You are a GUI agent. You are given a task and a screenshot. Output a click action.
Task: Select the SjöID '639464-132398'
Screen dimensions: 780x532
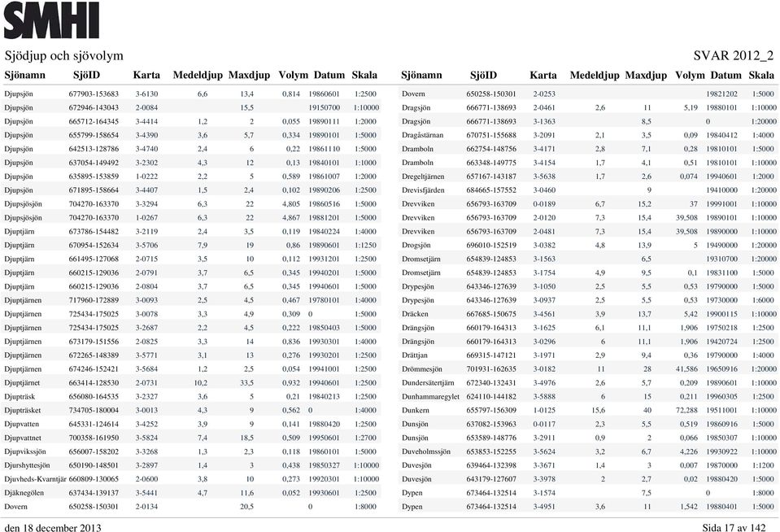491,465
